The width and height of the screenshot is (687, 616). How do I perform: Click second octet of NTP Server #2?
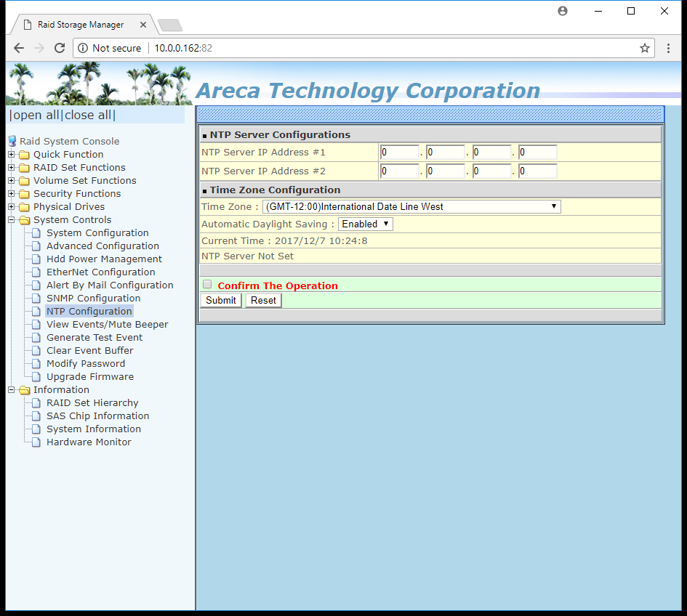pos(446,171)
